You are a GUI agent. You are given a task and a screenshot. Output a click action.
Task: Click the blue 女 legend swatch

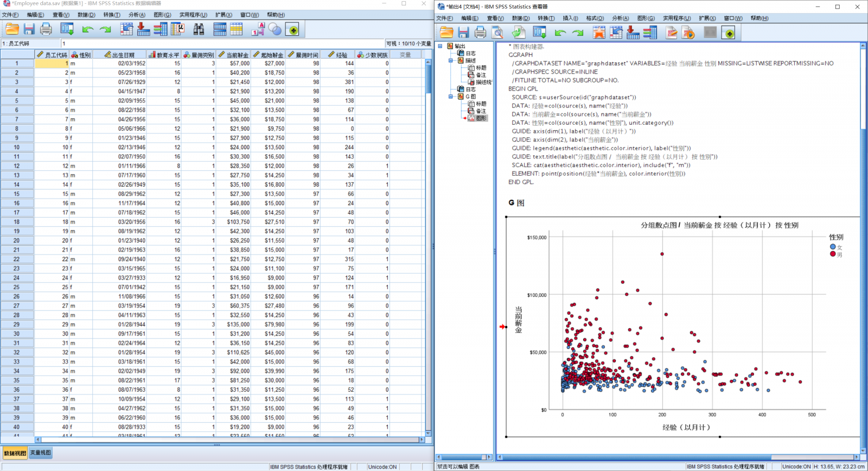click(x=833, y=247)
